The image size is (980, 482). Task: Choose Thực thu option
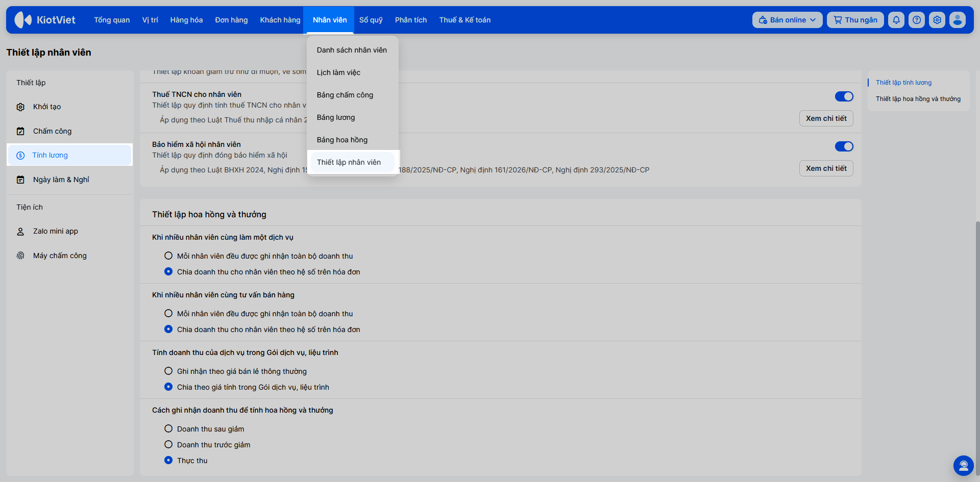point(168,461)
